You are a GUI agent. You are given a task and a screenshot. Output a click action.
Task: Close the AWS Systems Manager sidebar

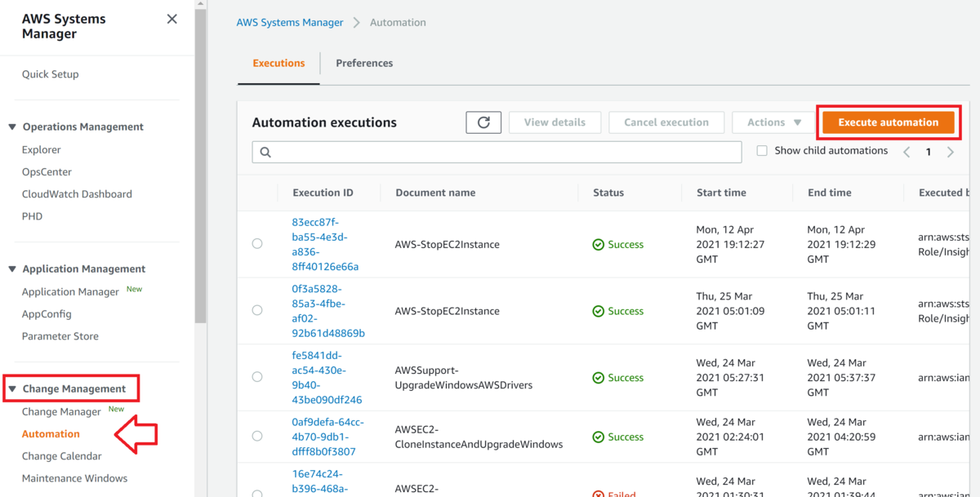[171, 19]
